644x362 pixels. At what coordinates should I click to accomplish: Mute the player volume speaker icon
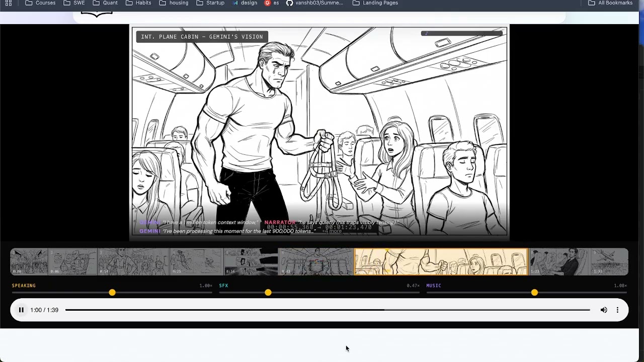(x=604, y=310)
